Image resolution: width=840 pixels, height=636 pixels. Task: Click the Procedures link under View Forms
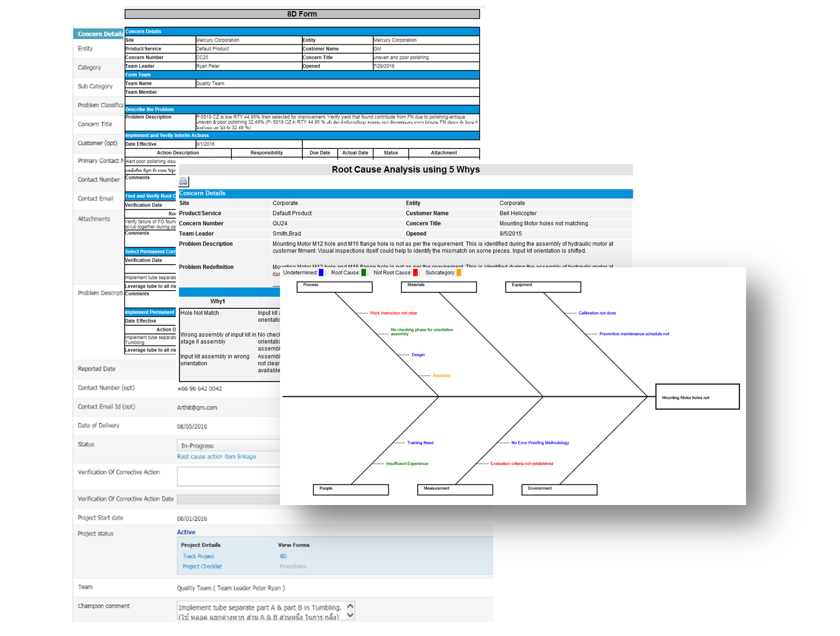point(293,567)
